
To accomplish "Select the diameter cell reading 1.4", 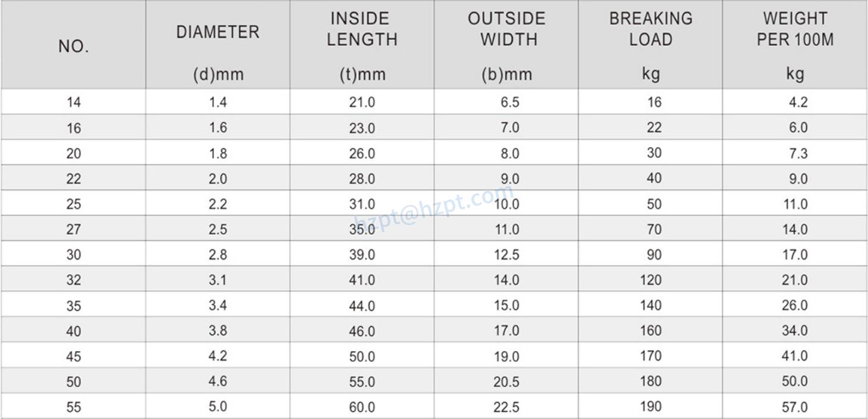I will 217,103.
